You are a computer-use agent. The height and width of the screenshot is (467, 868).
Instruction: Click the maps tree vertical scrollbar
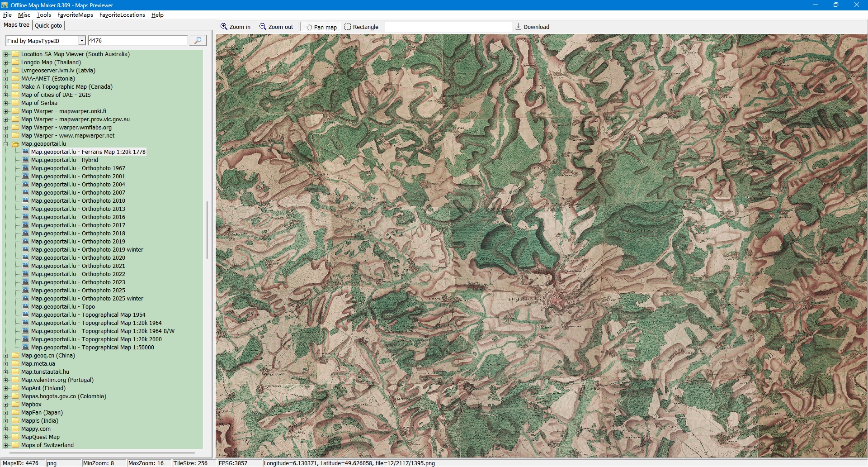pos(207,230)
